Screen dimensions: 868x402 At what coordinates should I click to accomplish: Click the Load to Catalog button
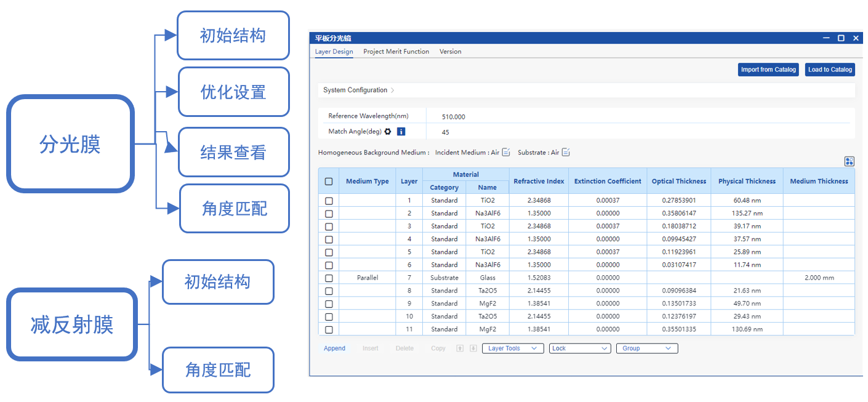pos(830,70)
